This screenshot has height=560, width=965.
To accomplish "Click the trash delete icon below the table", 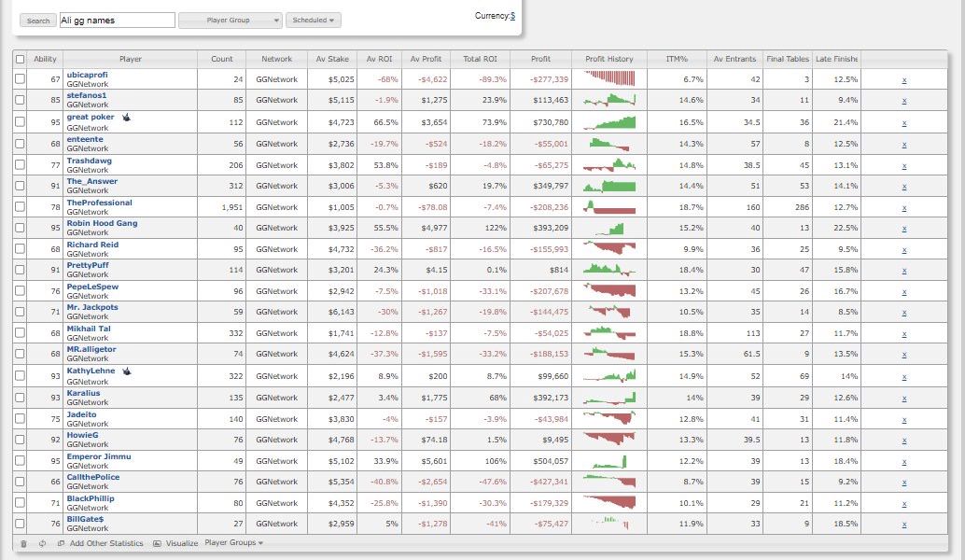I will pos(23,543).
